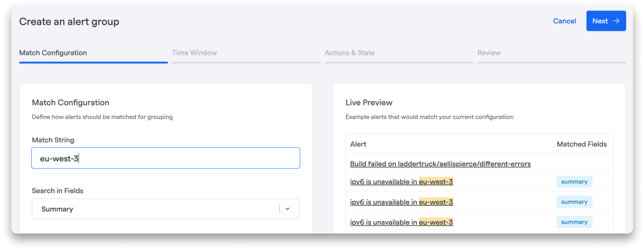Viewport: 644px width, 250px height.
Task: Open the topmost ipv6 is unavailable alert link
Action: 401,182
